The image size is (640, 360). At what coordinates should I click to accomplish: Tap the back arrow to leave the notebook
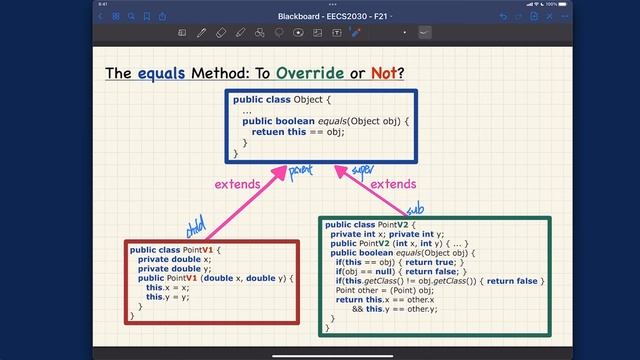(x=101, y=16)
